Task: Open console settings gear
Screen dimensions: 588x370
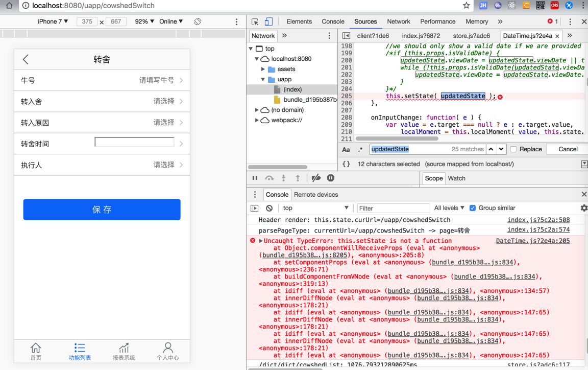Action: tap(584, 208)
